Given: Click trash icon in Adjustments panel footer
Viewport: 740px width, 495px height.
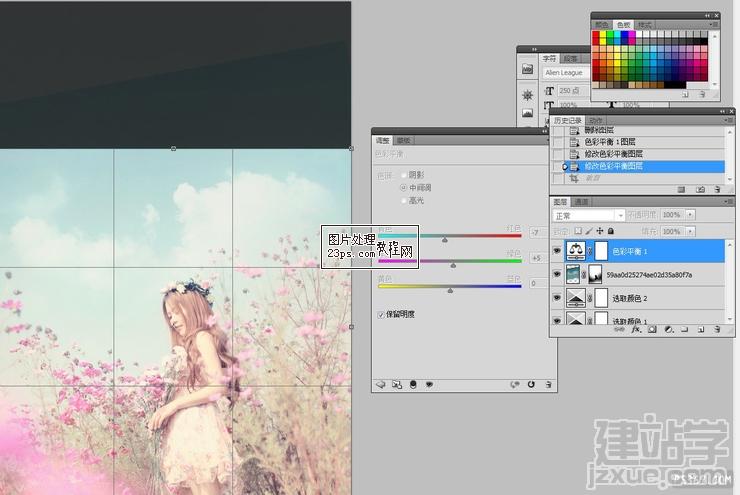Looking at the screenshot, I should pos(548,385).
